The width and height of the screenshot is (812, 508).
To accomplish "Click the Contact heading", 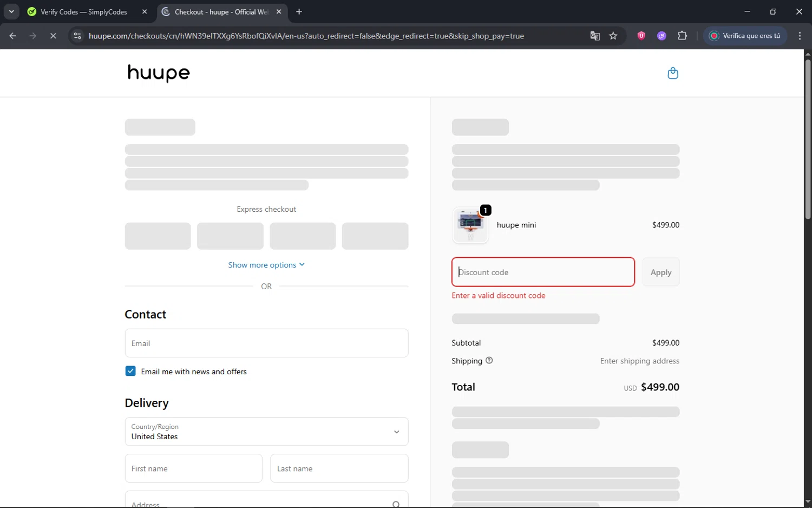I will pyautogui.click(x=146, y=315).
